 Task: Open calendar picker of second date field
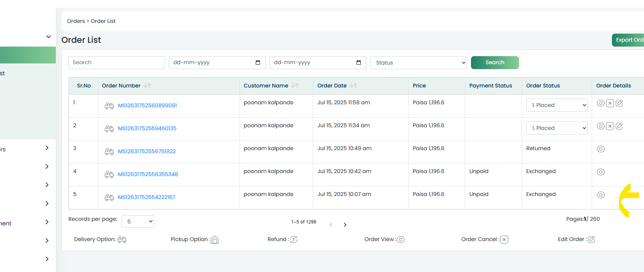[359, 63]
